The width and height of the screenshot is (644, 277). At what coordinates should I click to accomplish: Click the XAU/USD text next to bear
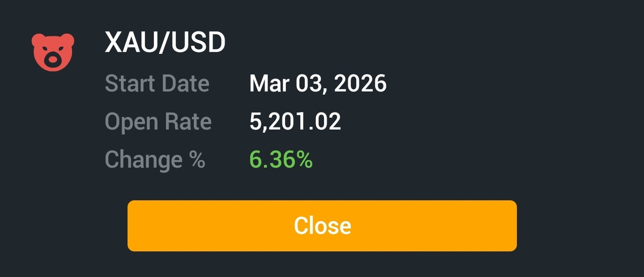(x=165, y=43)
